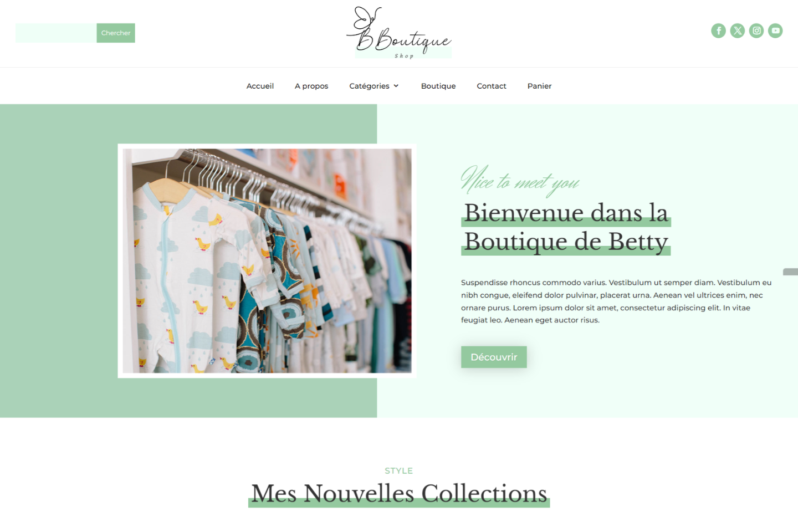798x532 pixels.
Task: Click the Bienvenue dans la Boutique heading
Action: 566,227
